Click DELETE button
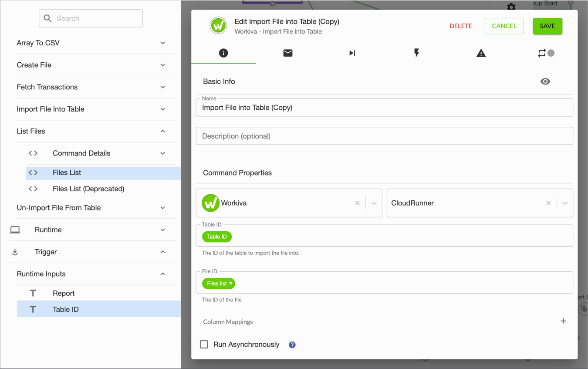 pyautogui.click(x=461, y=26)
